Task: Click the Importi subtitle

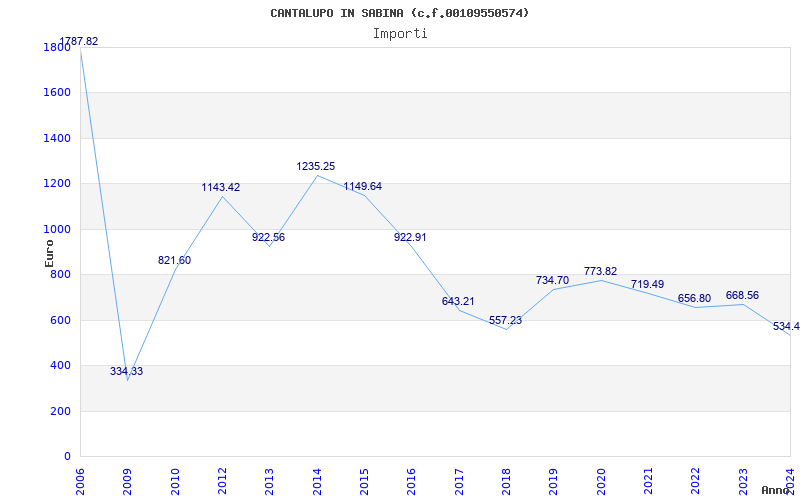Action: [400, 34]
